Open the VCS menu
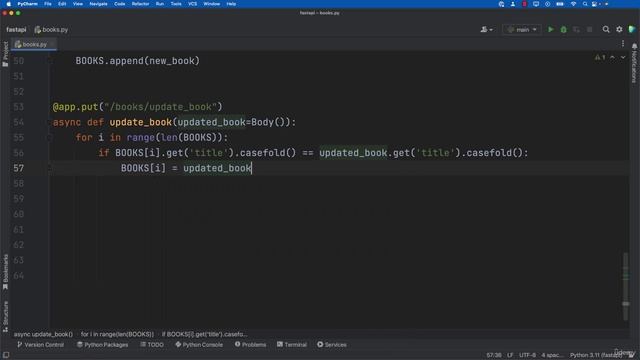This screenshot has height=360, width=640. (x=193, y=4)
